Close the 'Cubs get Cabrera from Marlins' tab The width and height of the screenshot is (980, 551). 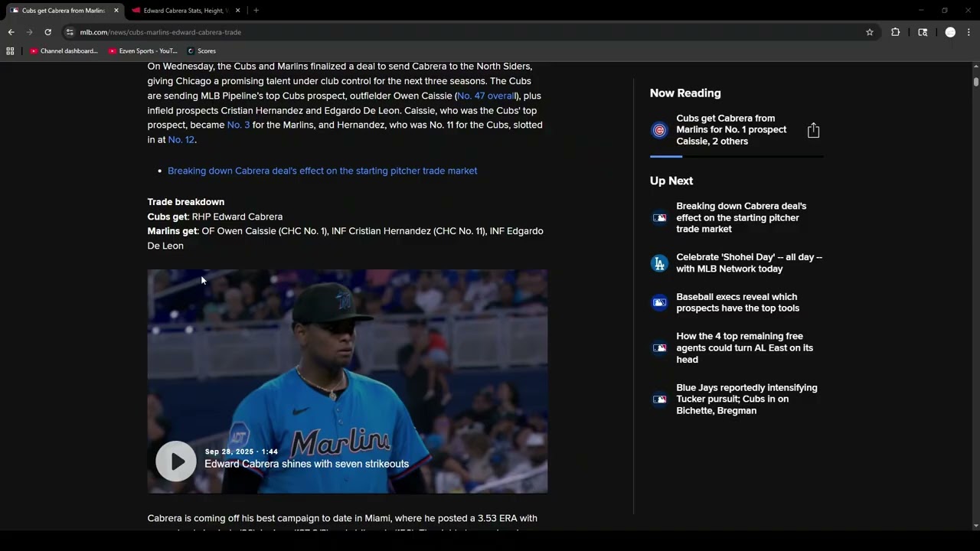pyautogui.click(x=116, y=11)
